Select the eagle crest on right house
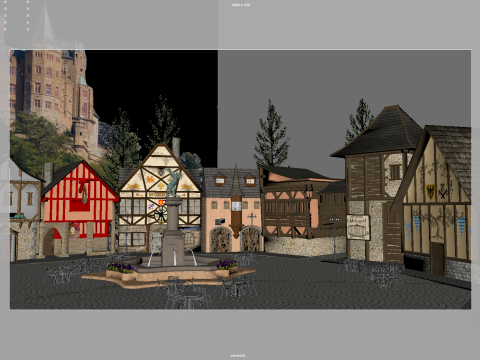The image size is (480, 360). (431, 192)
